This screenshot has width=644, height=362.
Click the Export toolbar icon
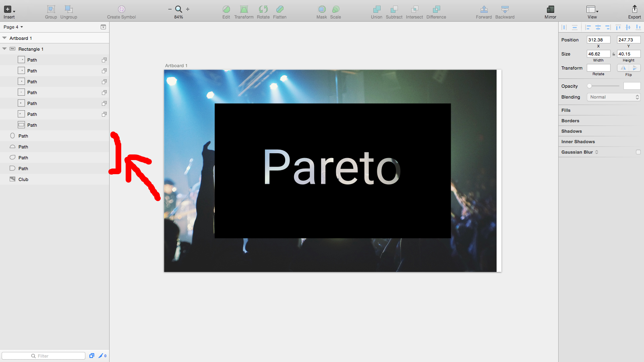click(634, 9)
